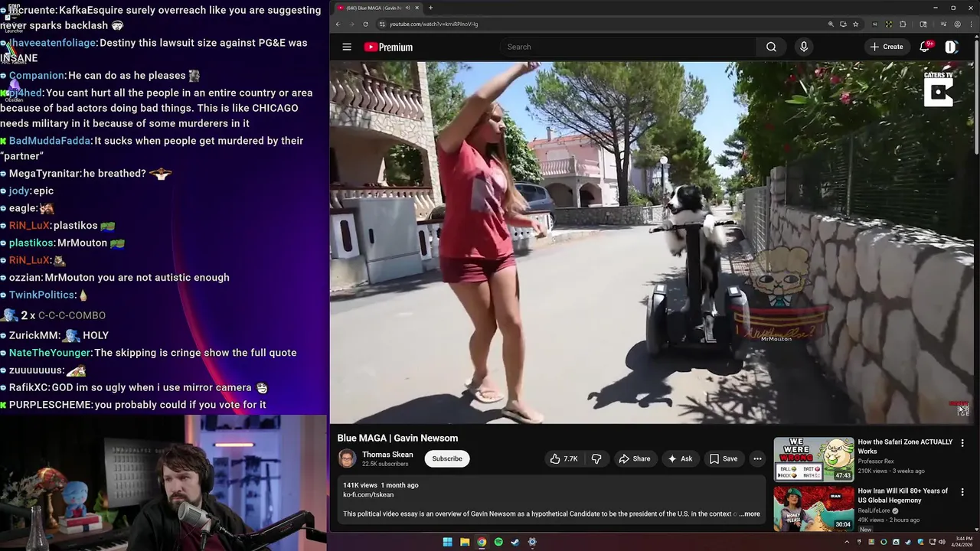Click the Caters TV watermark logo
Screen dimensions: 980x551
point(938,89)
